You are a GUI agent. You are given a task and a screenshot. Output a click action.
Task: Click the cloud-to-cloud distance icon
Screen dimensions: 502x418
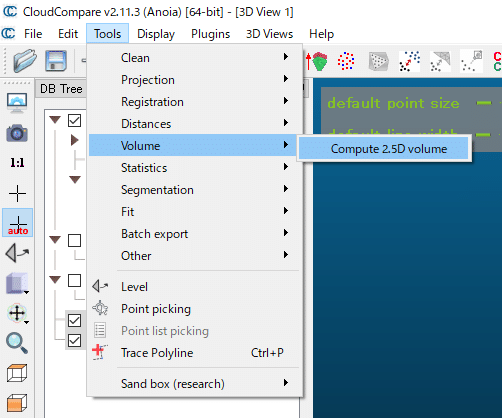(x=409, y=61)
